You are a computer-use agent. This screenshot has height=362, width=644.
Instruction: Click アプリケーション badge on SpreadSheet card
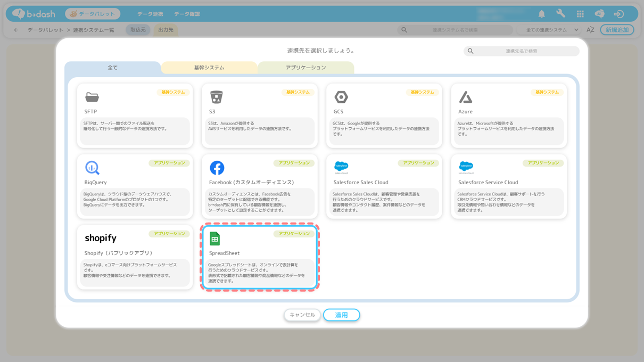pos(294,234)
